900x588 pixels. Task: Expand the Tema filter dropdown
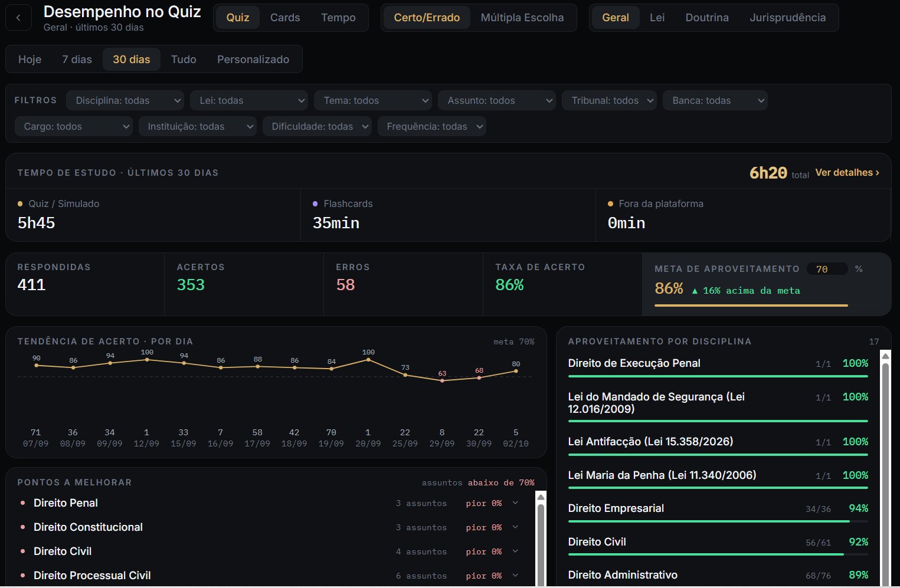[373, 101]
